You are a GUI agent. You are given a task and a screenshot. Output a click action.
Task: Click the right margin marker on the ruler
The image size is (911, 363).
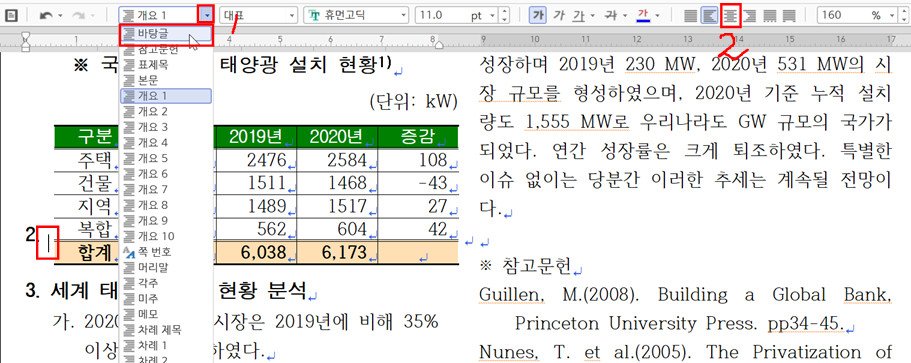tap(439, 44)
